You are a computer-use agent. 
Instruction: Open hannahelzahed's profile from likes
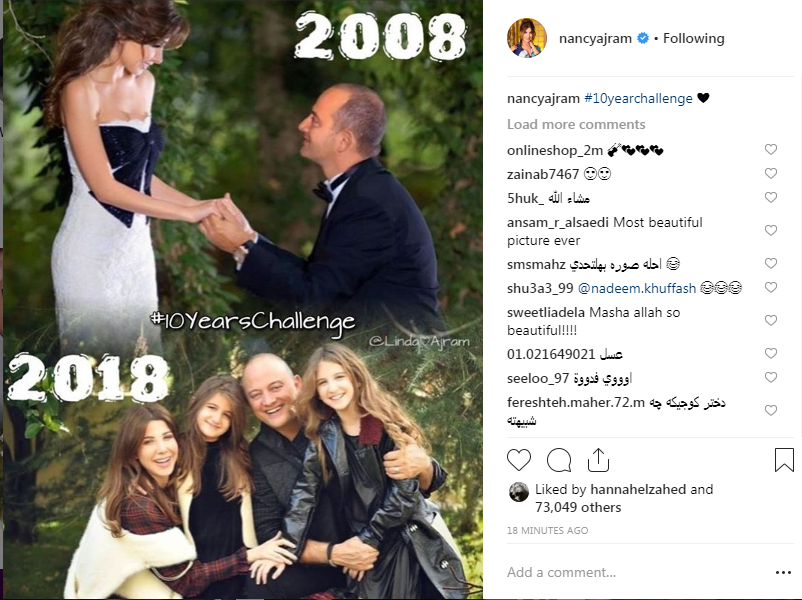(638, 490)
